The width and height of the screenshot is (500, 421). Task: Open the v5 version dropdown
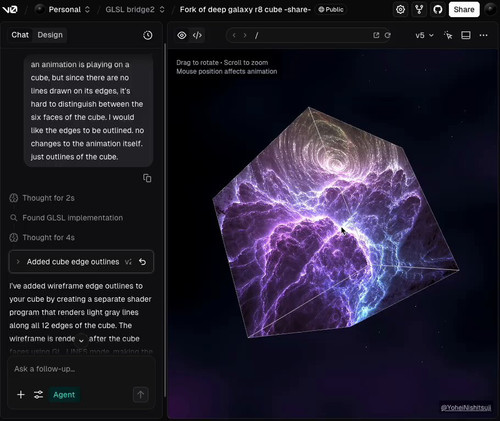424,35
